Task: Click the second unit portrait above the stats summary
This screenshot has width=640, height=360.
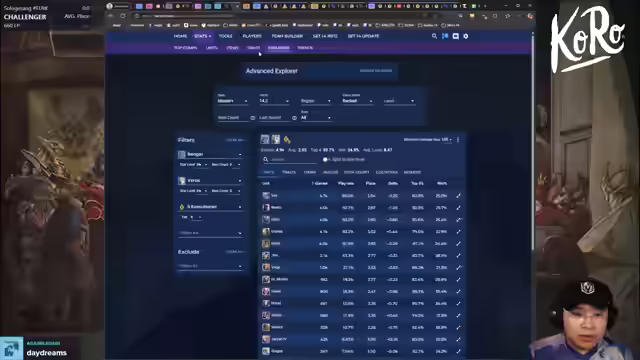Action: (276, 140)
